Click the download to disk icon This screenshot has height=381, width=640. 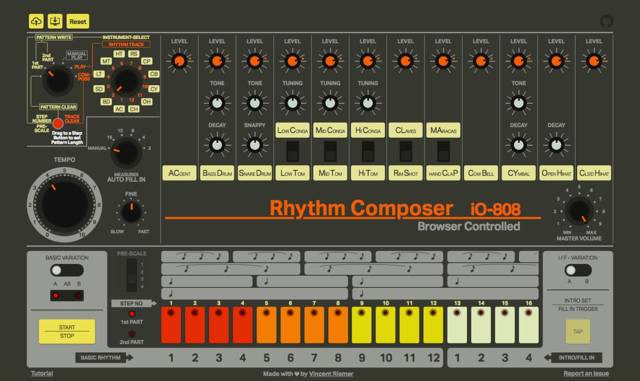click(x=55, y=21)
